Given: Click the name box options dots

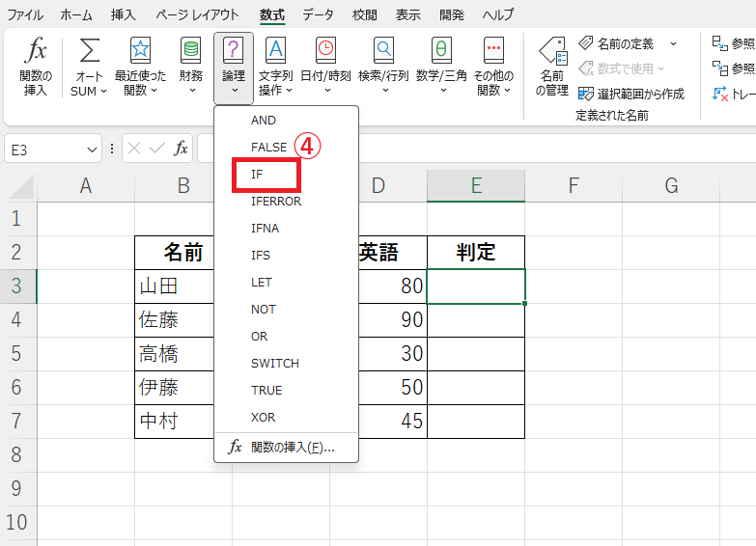Looking at the screenshot, I should tap(112, 149).
